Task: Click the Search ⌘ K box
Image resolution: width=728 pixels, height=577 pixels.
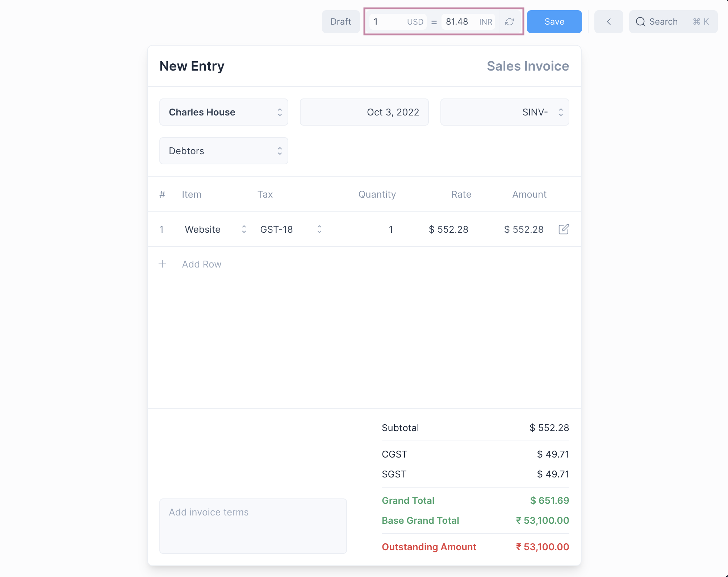Action: (673, 22)
